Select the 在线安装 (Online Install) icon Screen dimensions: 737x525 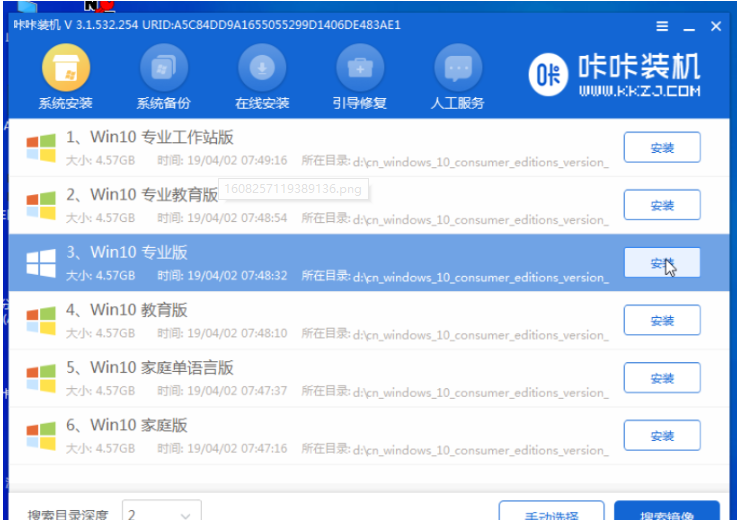click(262, 70)
